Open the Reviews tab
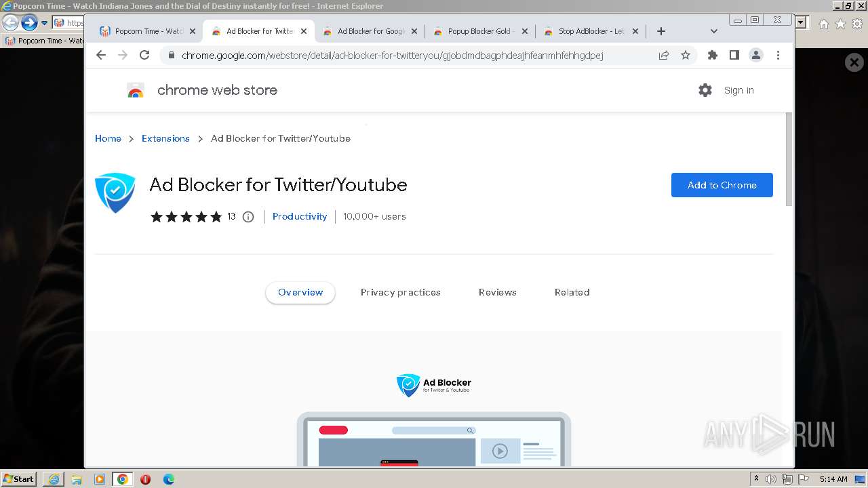868x488 pixels. click(498, 293)
